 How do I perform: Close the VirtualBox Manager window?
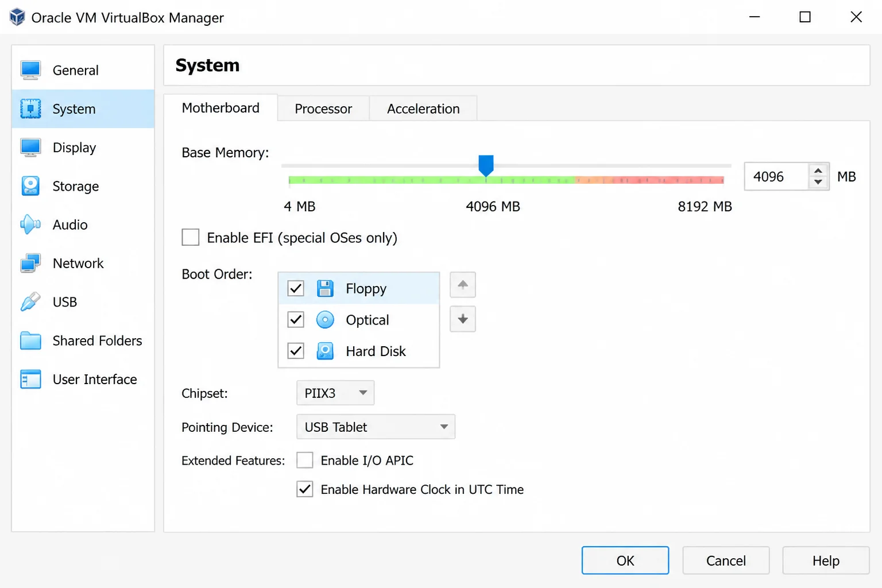coord(856,17)
